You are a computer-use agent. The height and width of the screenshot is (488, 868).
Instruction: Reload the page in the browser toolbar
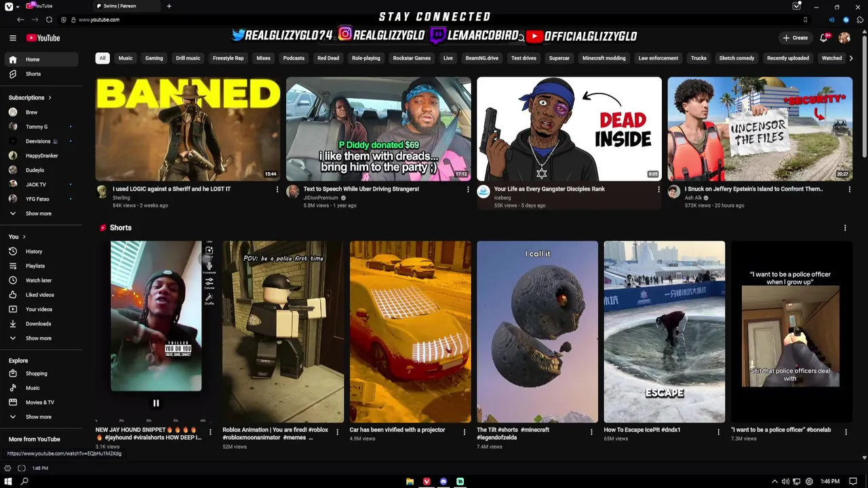(49, 20)
